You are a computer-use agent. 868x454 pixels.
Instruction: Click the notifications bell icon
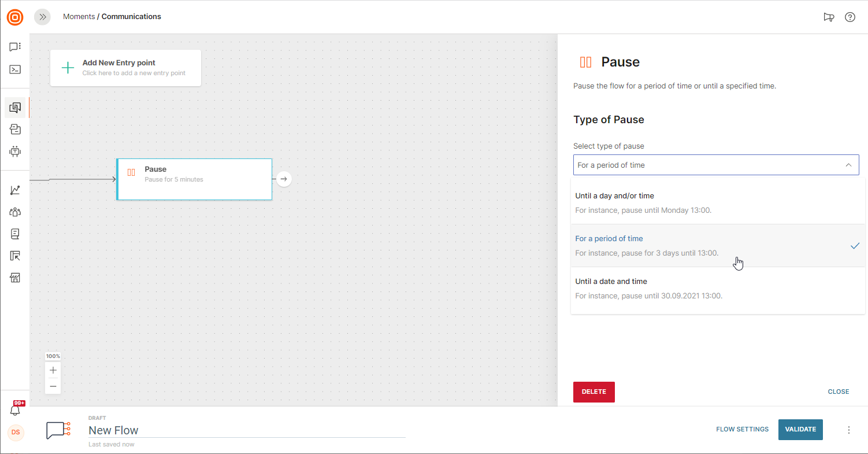tap(16, 410)
